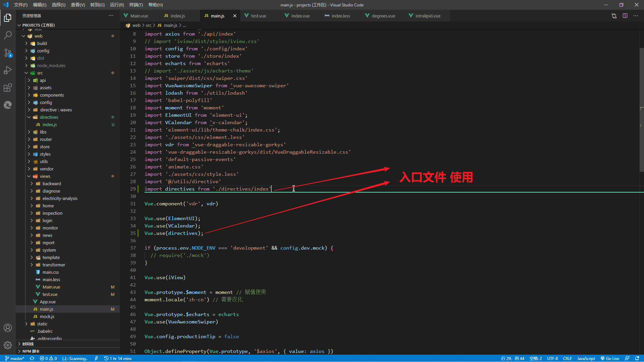Open the Explorer view in activity bar
The image size is (644, 362).
[x=8, y=18]
